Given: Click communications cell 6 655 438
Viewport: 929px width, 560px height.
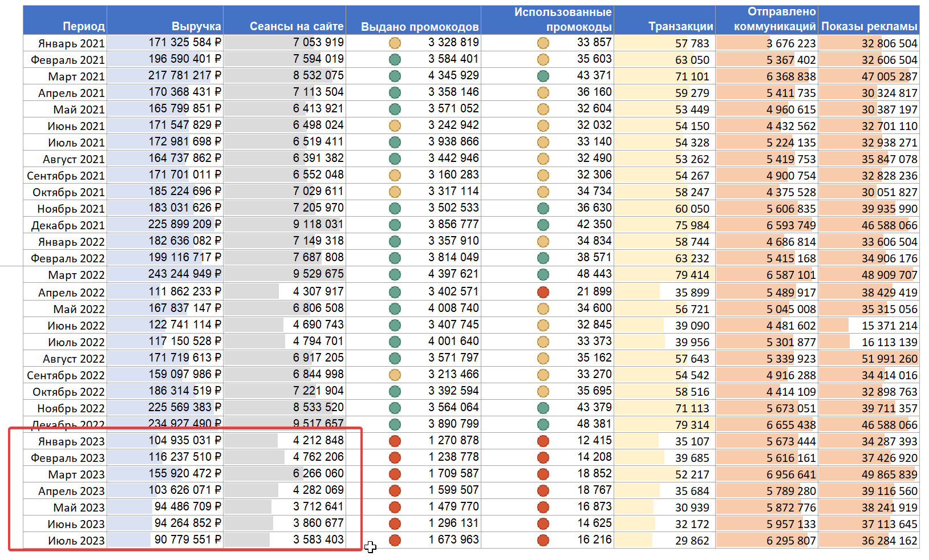Looking at the screenshot, I should pos(767,425).
